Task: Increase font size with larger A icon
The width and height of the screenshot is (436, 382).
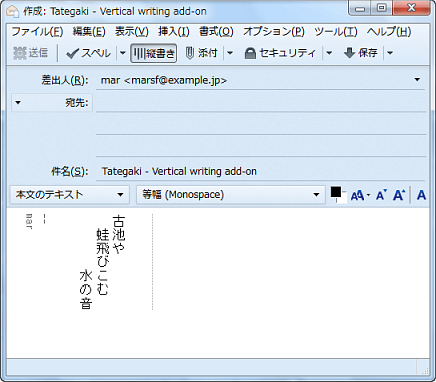Action: [x=399, y=195]
